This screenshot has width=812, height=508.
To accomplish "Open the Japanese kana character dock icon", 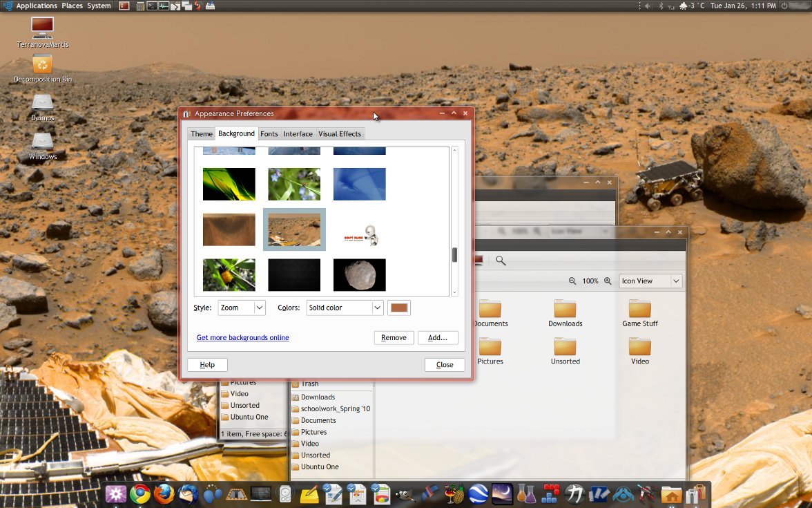I will click(x=574, y=494).
